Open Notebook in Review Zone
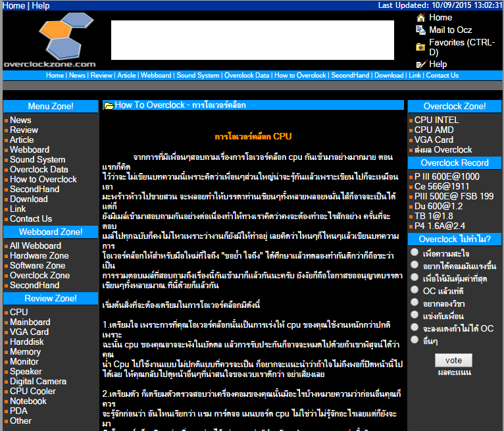 pos(28,401)
